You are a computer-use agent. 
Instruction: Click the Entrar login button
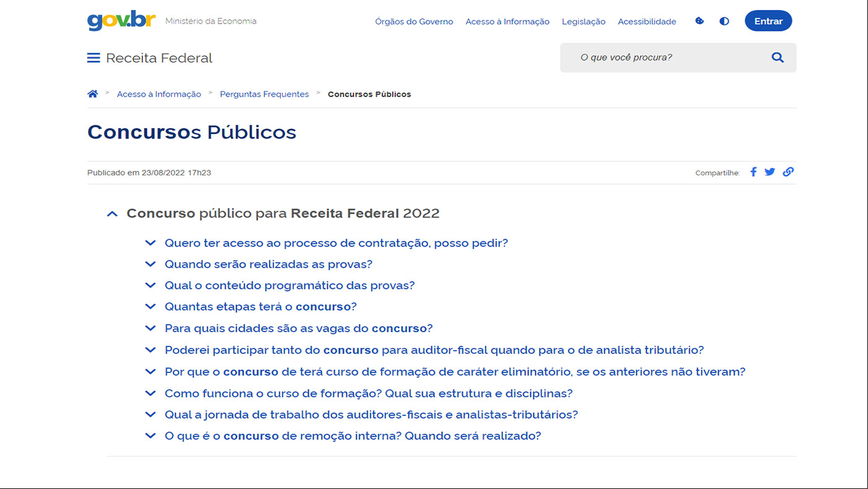point(768,21)
